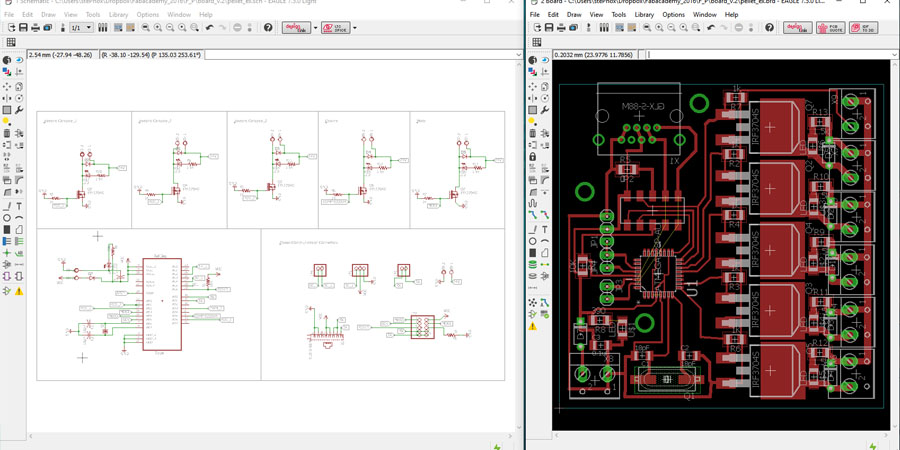Click Zoom to fit icon in Board toolbar

point(647,28)
